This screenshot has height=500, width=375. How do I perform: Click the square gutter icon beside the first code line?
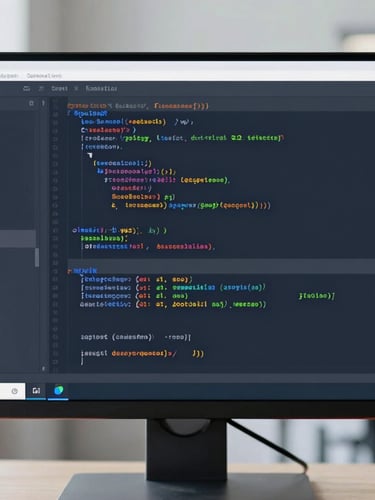point(31,103)
